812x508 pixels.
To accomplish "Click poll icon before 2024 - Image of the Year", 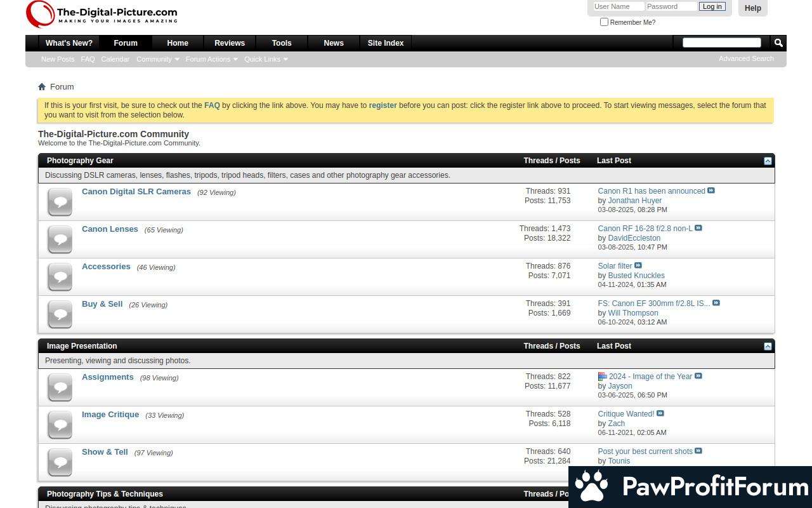I will pos(603,377).
